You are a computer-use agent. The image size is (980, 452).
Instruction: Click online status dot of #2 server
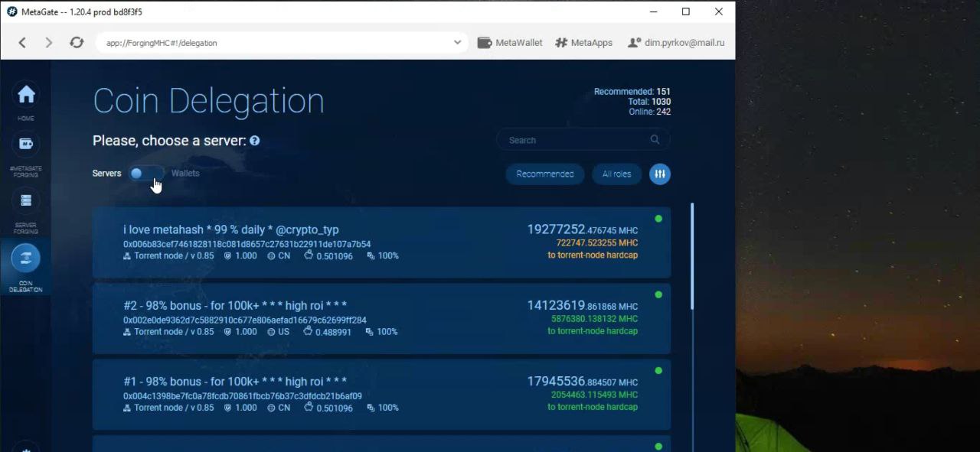click(x=658, y=294)
